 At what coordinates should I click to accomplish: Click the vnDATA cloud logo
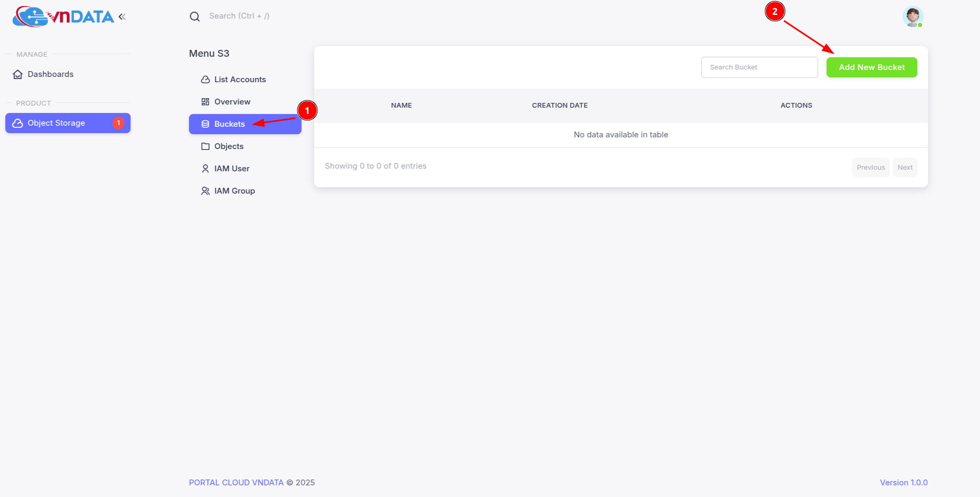[x=63, y=16]
